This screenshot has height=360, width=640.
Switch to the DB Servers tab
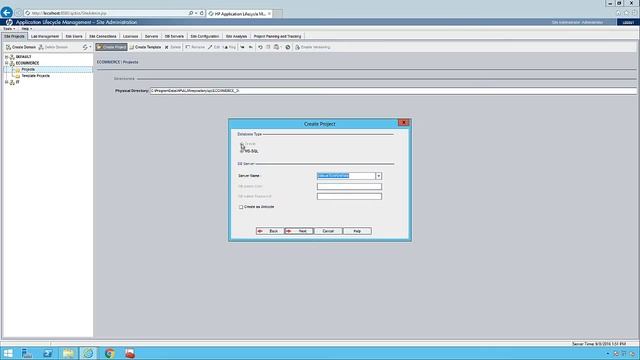(x=174, y=36)
